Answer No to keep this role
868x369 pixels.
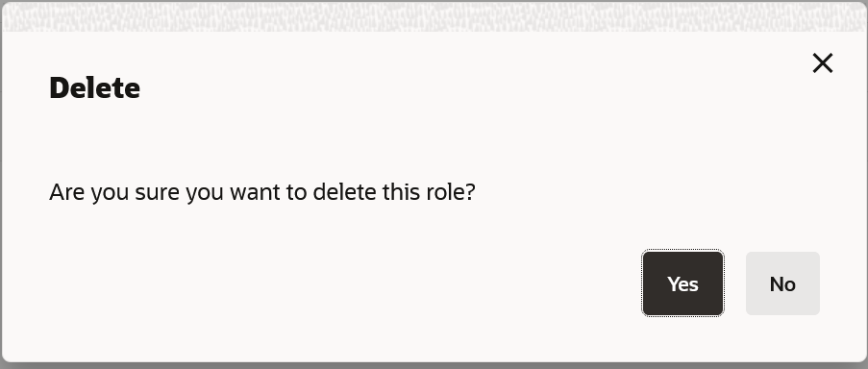(782, 283)
